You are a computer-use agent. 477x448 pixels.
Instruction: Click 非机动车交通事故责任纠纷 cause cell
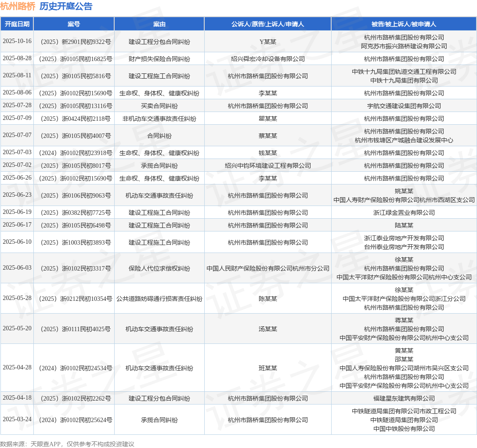(x=159, y=119)
